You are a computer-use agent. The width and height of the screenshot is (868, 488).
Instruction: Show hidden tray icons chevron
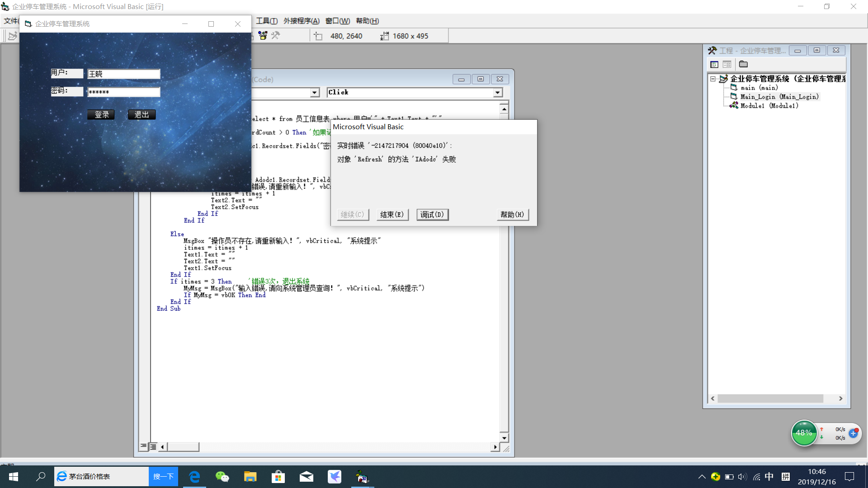point(702,477)
